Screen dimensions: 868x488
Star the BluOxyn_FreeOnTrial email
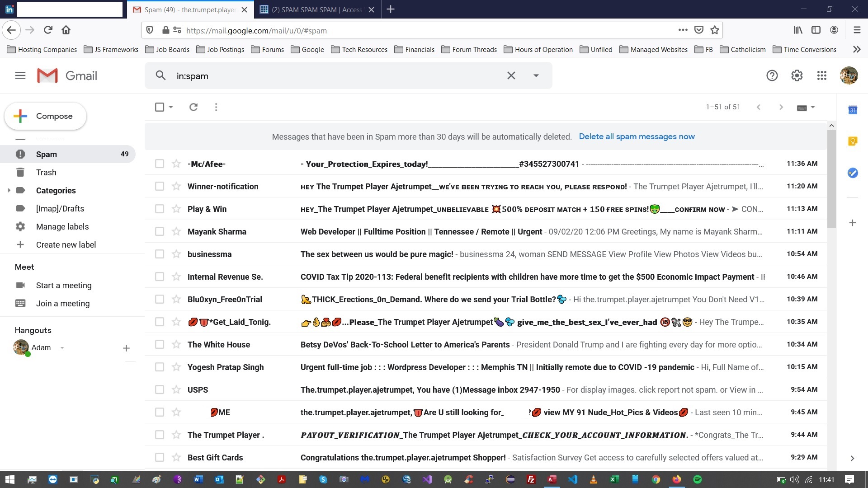coord(176,299)
